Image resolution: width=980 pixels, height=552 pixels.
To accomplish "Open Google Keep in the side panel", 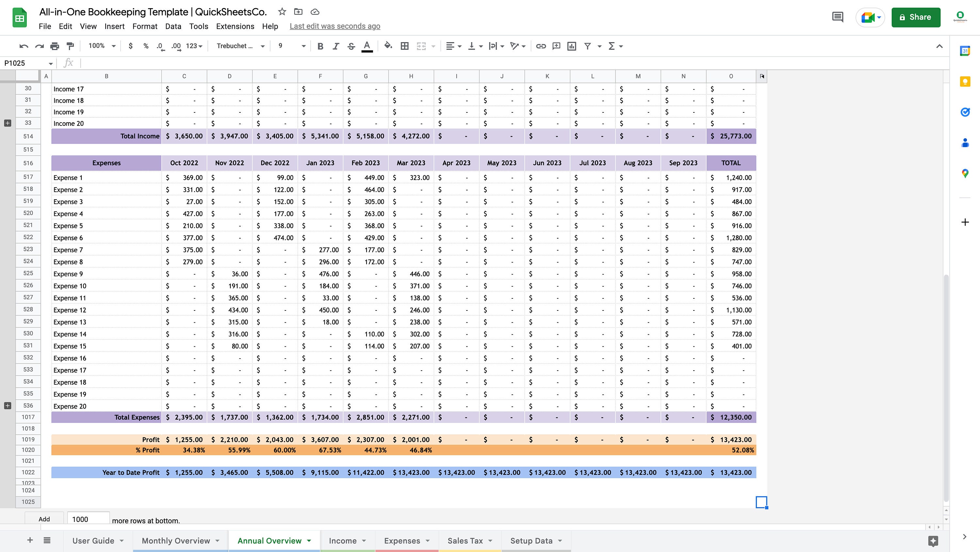I will [965, 81].
